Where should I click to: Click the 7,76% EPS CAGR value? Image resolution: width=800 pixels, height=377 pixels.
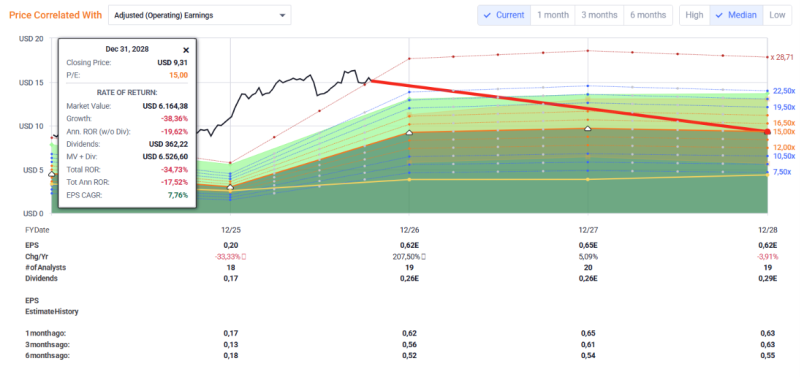[177, 195]
